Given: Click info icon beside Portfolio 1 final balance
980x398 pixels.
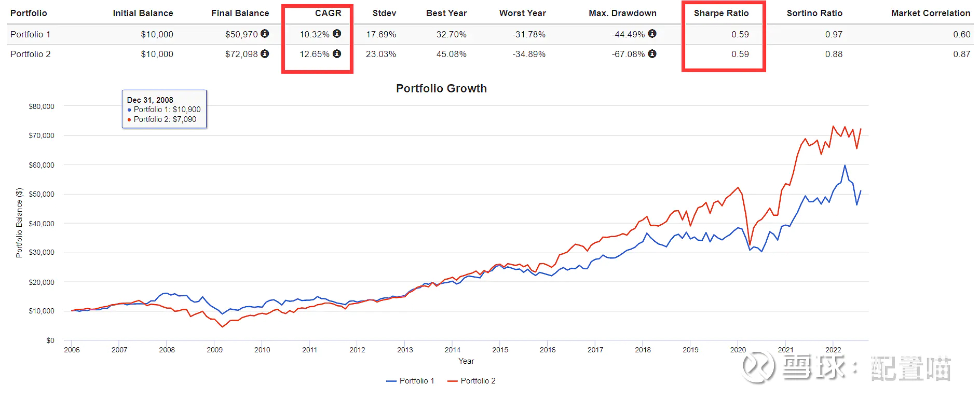Looking at the screenshot, I should tap(265, 34).
